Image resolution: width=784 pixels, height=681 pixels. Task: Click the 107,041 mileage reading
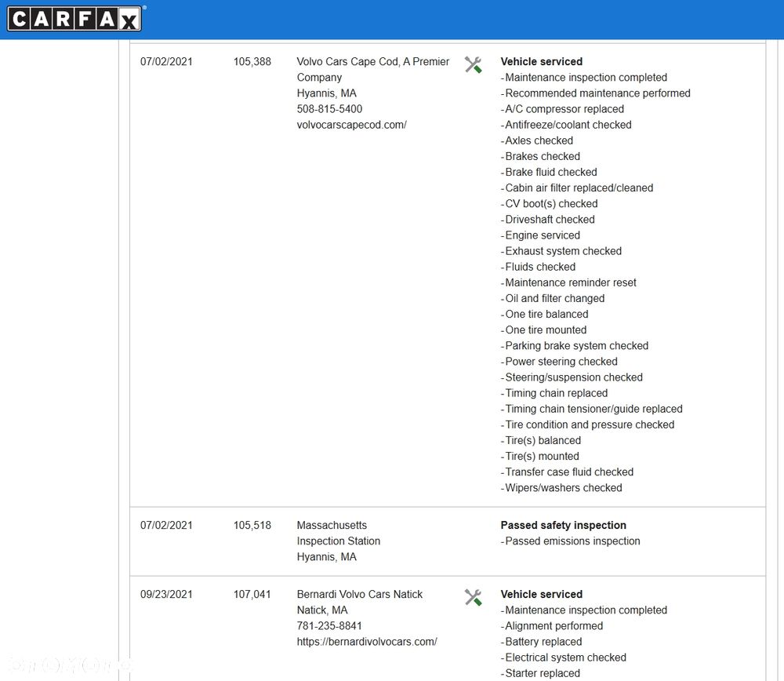tap(252, 595)
